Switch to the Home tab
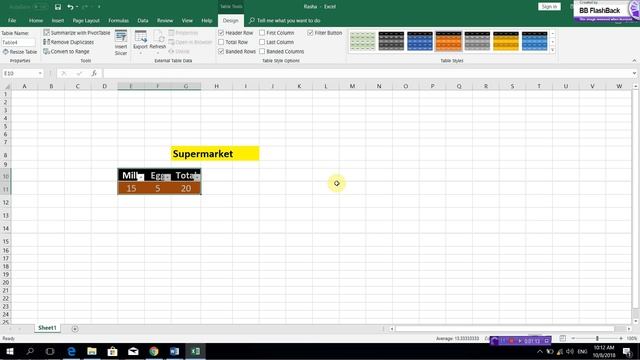 [x=36, y=20]
